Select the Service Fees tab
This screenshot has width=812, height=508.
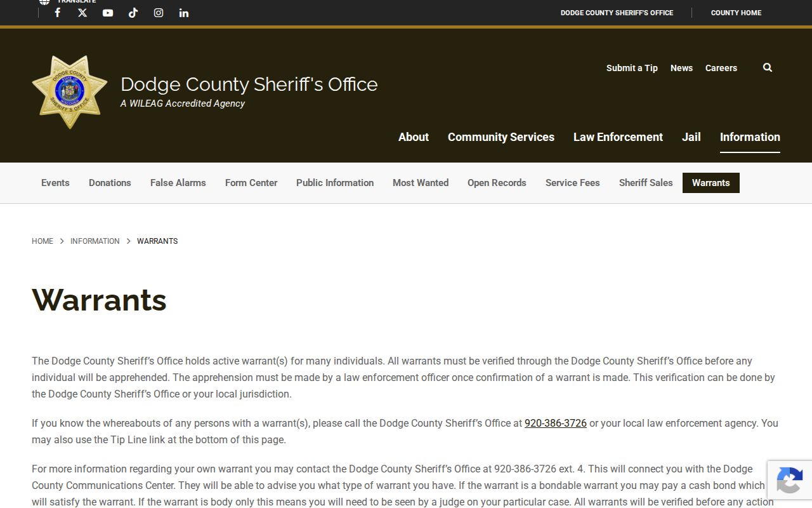[573, 183]
